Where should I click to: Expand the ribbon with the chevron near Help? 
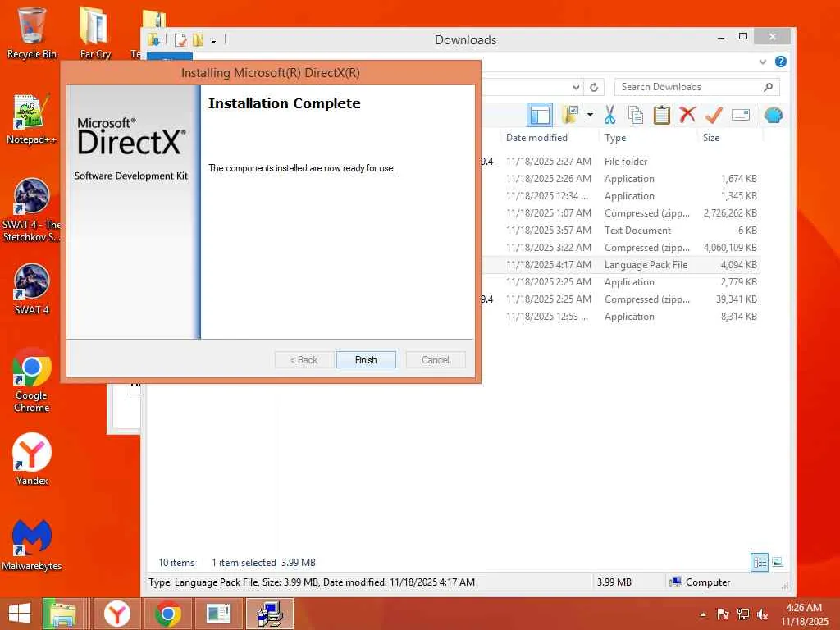tap(762, 62)
